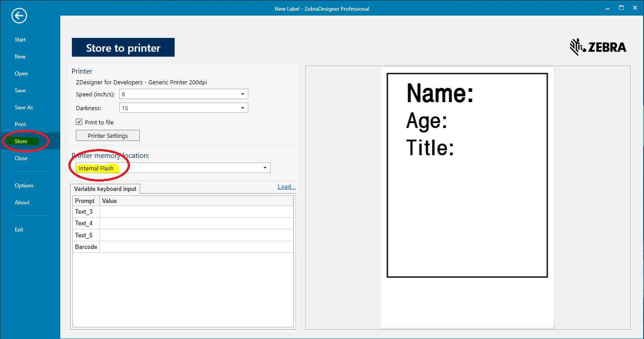The image size is (644, 339).
Task: Open the Start menu item
Action: (20, 40)
